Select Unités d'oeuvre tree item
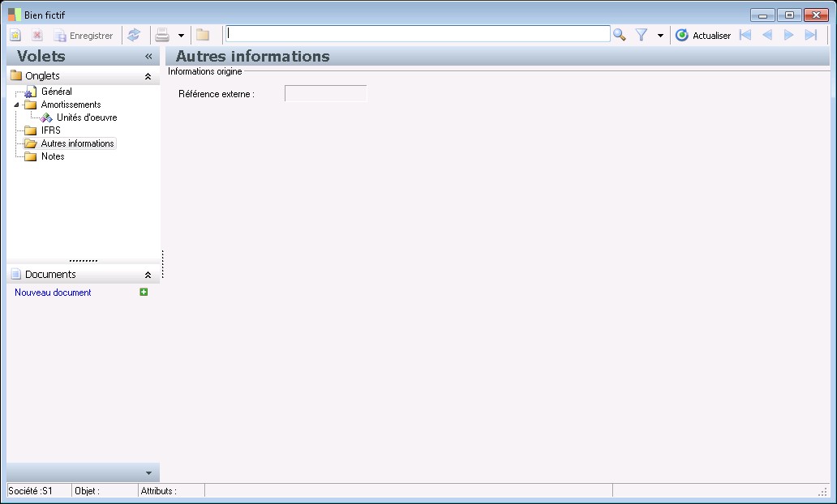The image size is (837, 504). [87, 117]
